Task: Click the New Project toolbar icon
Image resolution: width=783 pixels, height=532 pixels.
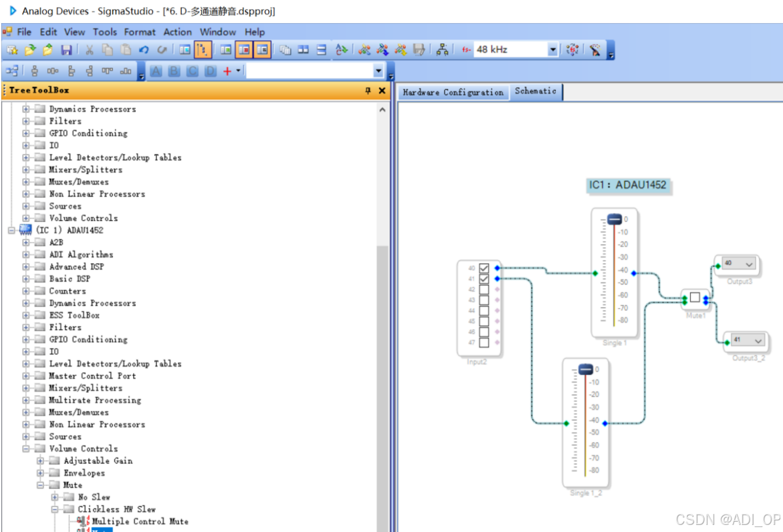Action: point(12,50)
